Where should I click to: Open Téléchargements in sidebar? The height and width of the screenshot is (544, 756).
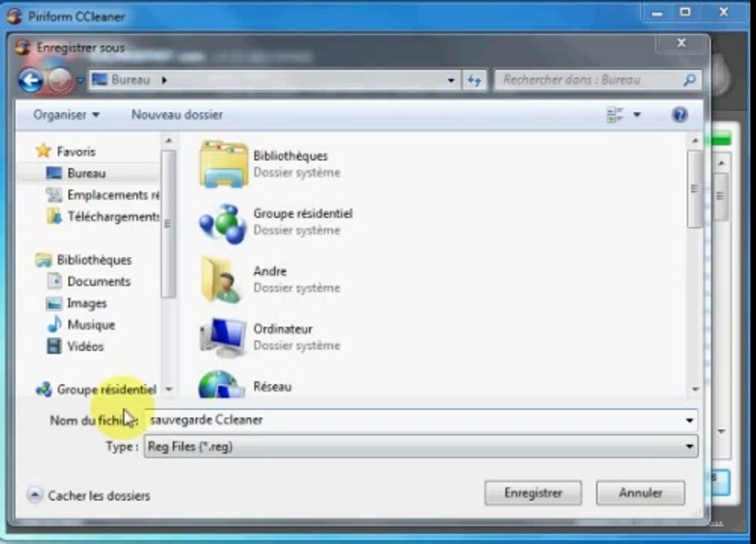point(113,217)
